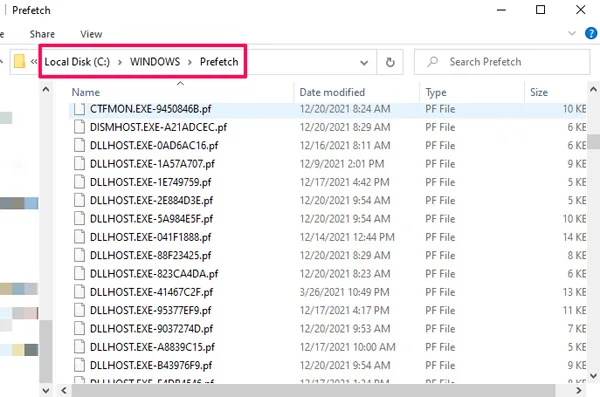This screenshot has height=397, width=600.
Task: Expand chevron after Local Disk (C:)
Action: pyautogui.click(x=120, y=62)
